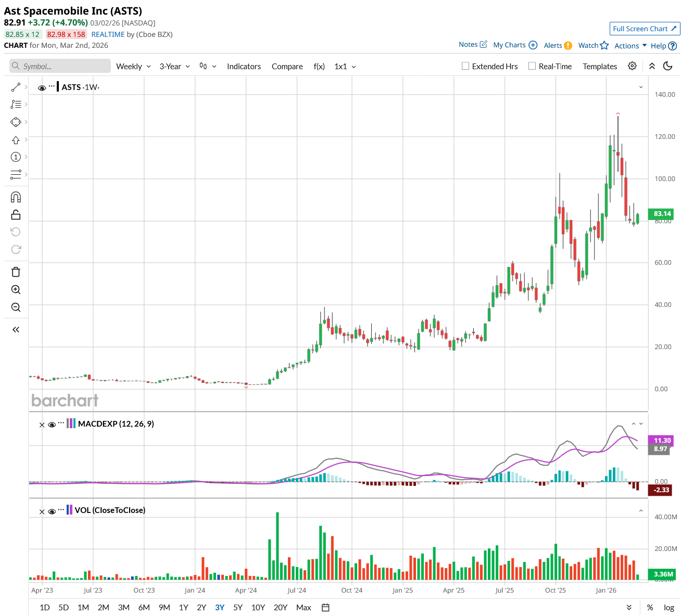The image size is (681, 616).
Task: Select the 10Y time range
Action: tap(258, 608)
